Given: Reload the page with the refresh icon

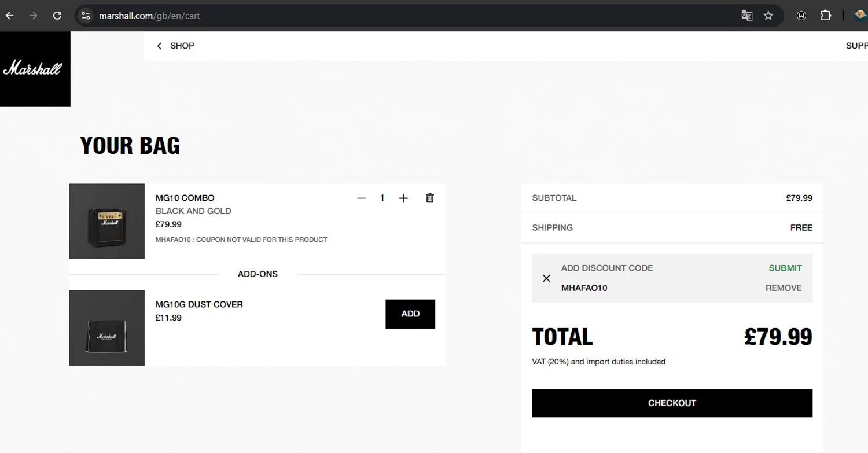Looking at the screenshot, I should pos(57,16).
